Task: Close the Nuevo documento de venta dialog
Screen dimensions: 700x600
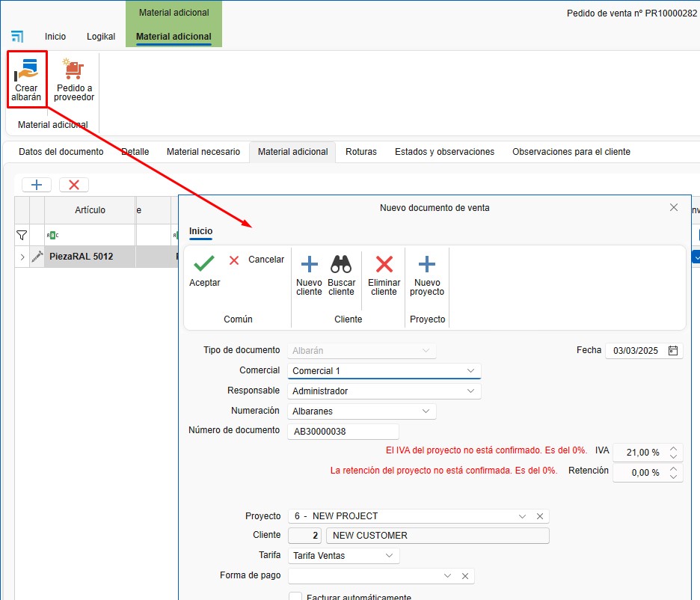Action: (674, 207)
